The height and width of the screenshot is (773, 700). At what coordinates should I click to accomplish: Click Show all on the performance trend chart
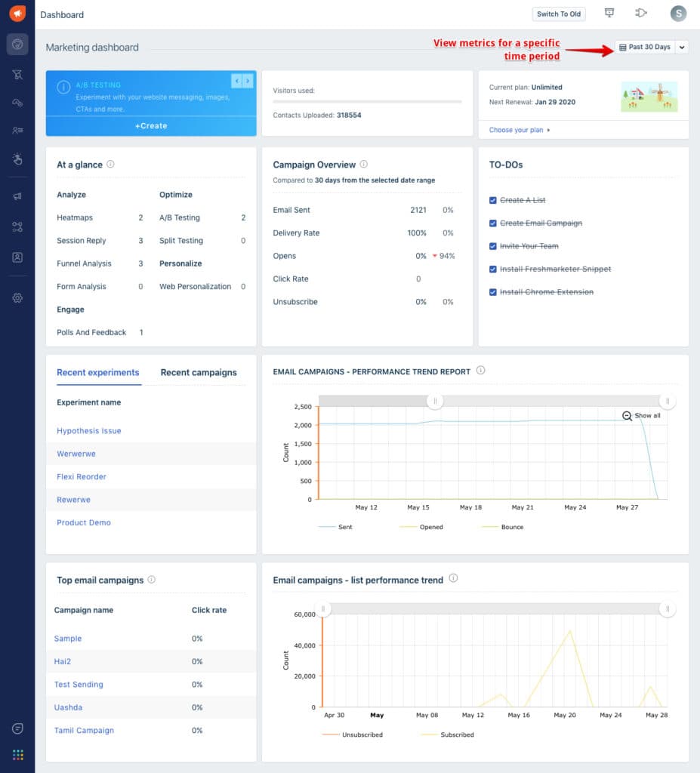642,415
